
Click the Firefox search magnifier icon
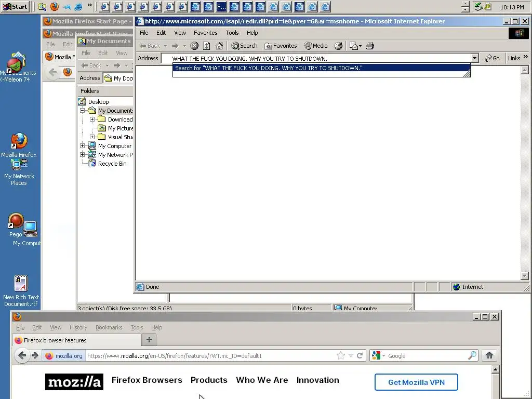click(x=472, y=355)
